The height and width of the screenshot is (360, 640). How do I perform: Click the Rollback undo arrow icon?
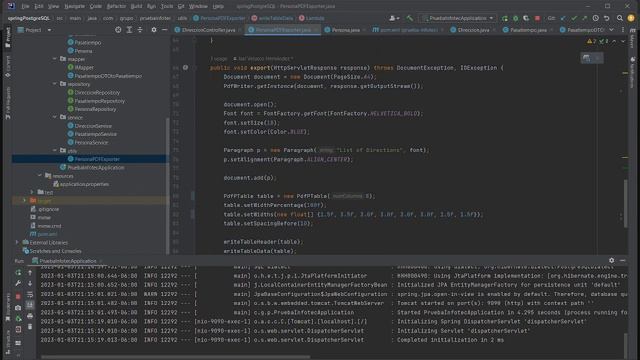(607, 18)
